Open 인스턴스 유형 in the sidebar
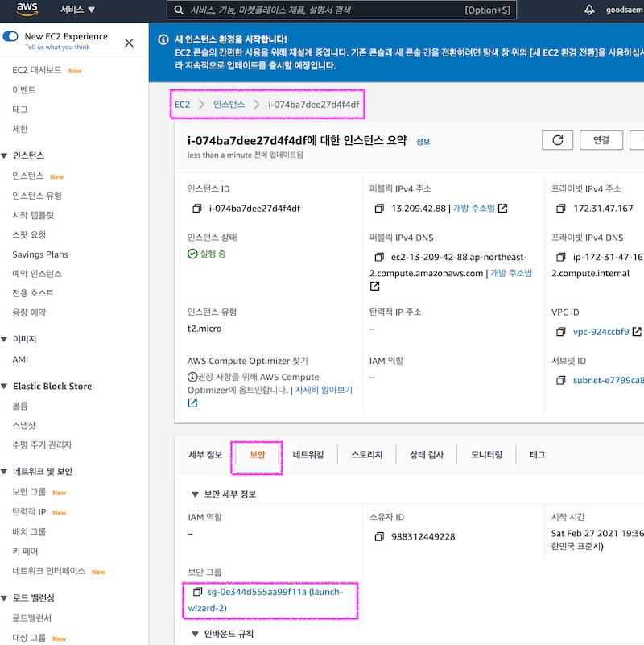Screen dimensions: 644x645 pos(36,196)
